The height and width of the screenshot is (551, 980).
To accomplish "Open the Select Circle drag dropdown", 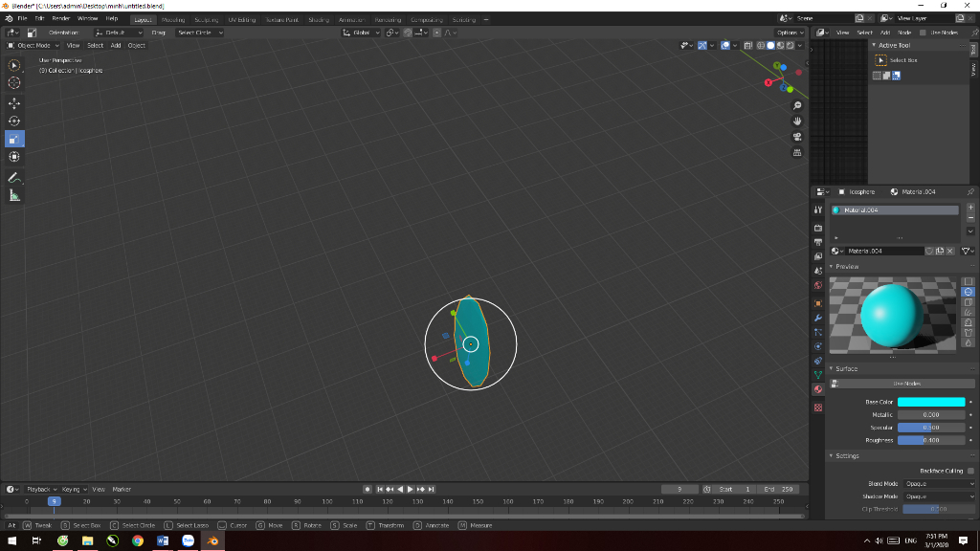I will pyautogui.click(x=199, y=33).
